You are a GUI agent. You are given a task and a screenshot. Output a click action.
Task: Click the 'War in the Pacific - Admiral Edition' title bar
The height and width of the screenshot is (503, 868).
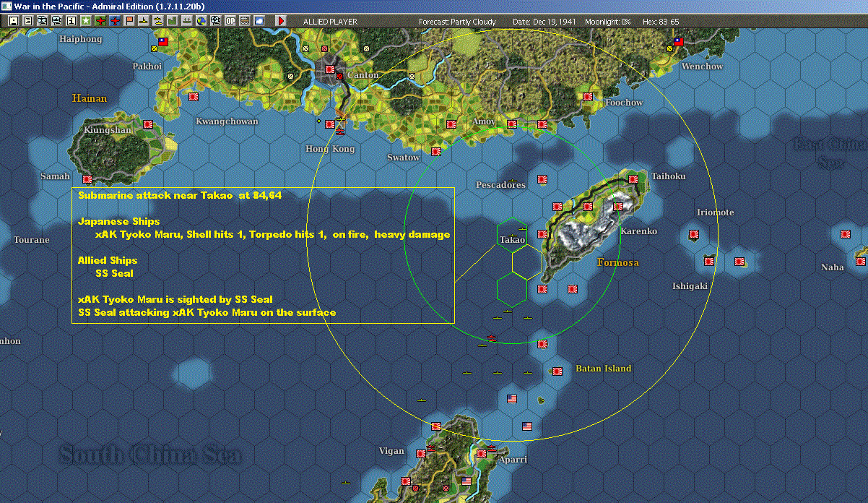pos(109,6)
